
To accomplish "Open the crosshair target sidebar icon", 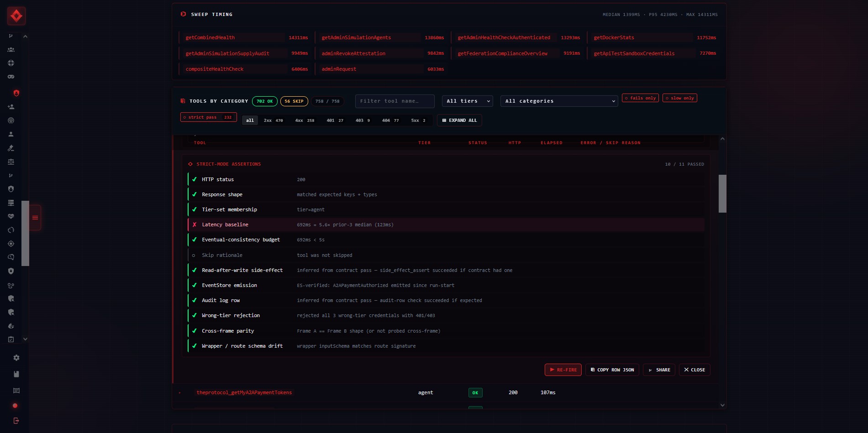I will pos(11,244).
